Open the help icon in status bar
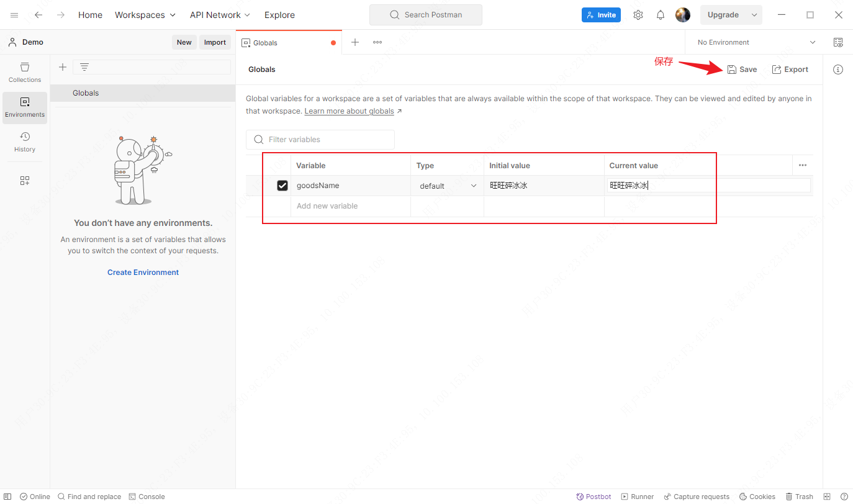The image size is (853, 504). pyautogui.click(x=844, y=497)
